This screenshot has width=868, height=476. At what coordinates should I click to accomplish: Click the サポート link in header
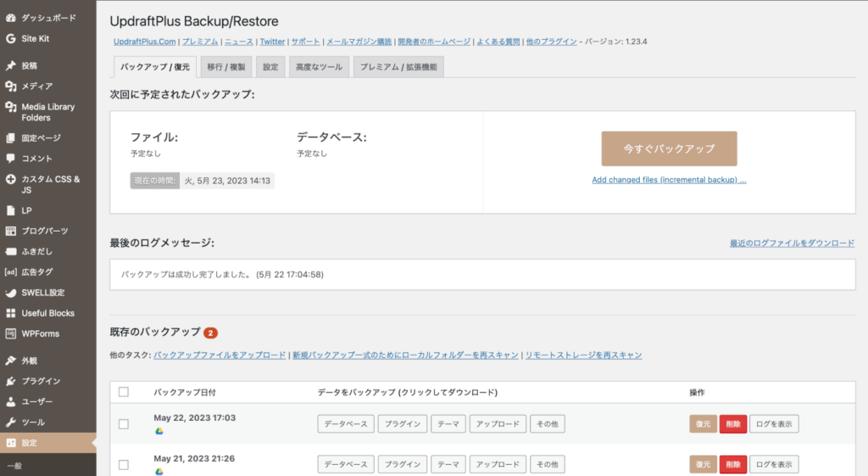(x=305, y=42)
